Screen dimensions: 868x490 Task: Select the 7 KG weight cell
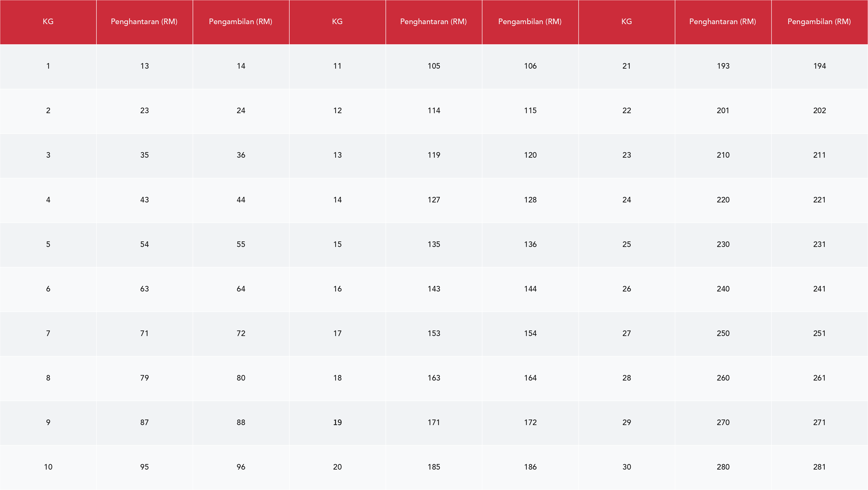point(48,333)
